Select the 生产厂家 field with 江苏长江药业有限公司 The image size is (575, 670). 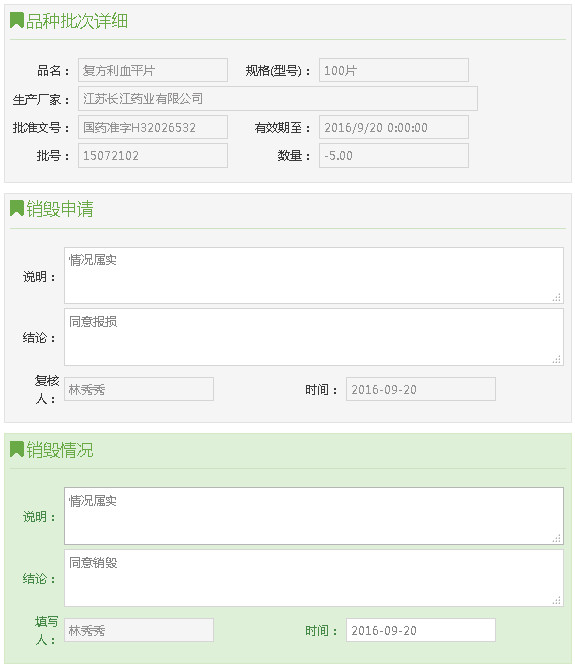[278, 99]
